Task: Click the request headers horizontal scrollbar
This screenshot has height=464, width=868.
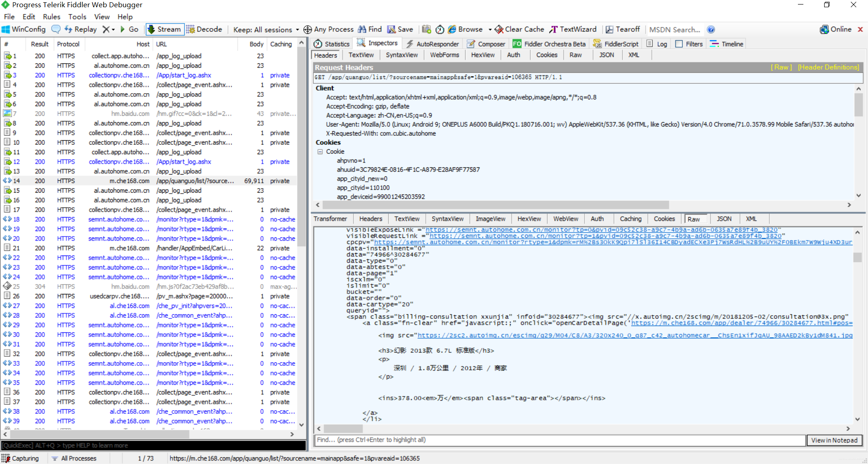Action: [x=495, y=205]
